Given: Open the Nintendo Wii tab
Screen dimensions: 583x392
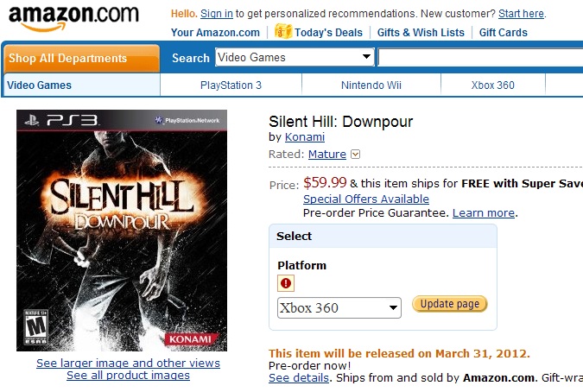Looking at the screenshot, I should pyautogui.click(x=371, y=85).
